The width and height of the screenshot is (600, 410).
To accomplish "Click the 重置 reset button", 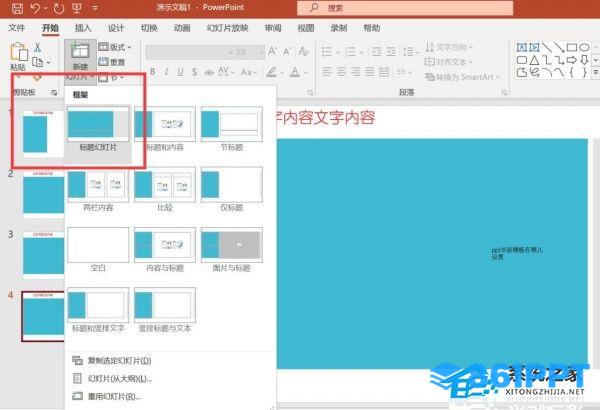I will click(112, 62).
